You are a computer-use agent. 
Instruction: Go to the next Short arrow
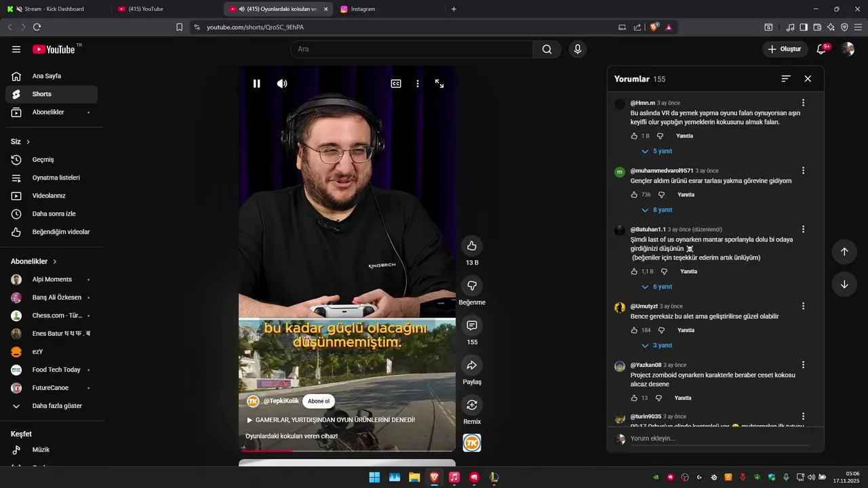(x=844, y=285)
